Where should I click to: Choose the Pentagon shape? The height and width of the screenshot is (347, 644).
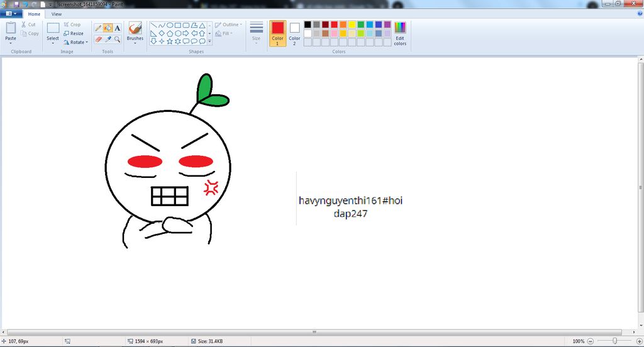[170, 33]
